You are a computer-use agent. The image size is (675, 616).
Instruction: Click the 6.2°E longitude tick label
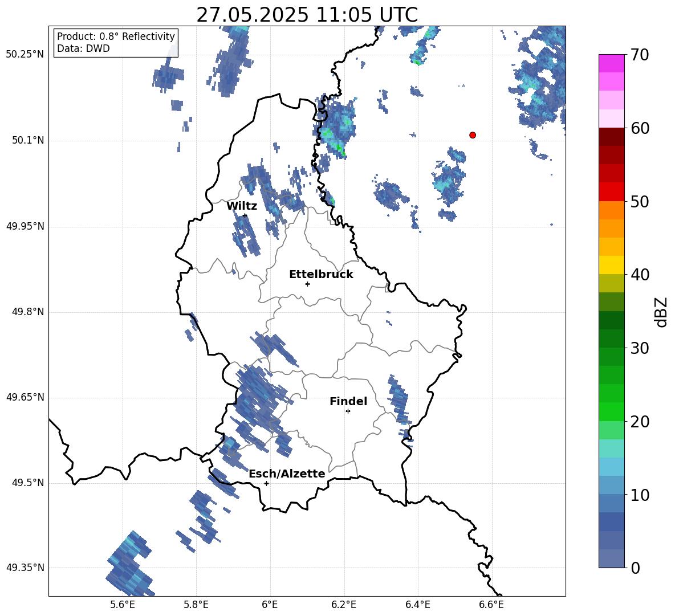[x=344, y=605]
